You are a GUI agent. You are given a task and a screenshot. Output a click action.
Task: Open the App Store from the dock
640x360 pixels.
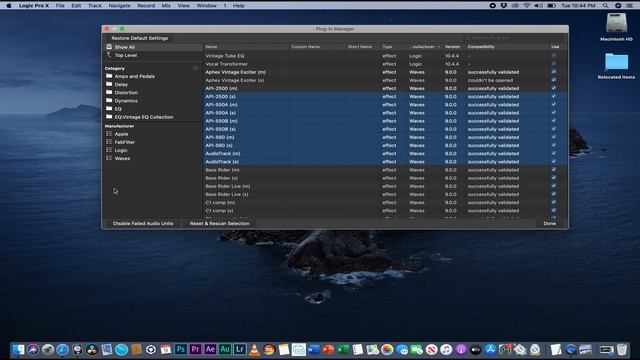(491, 349)
